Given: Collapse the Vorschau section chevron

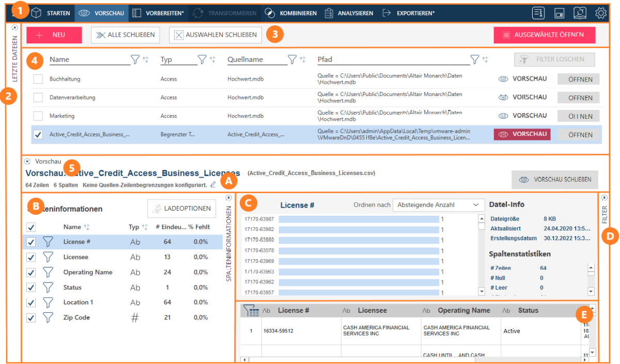Looking at the screenshot, I should 28,161.
